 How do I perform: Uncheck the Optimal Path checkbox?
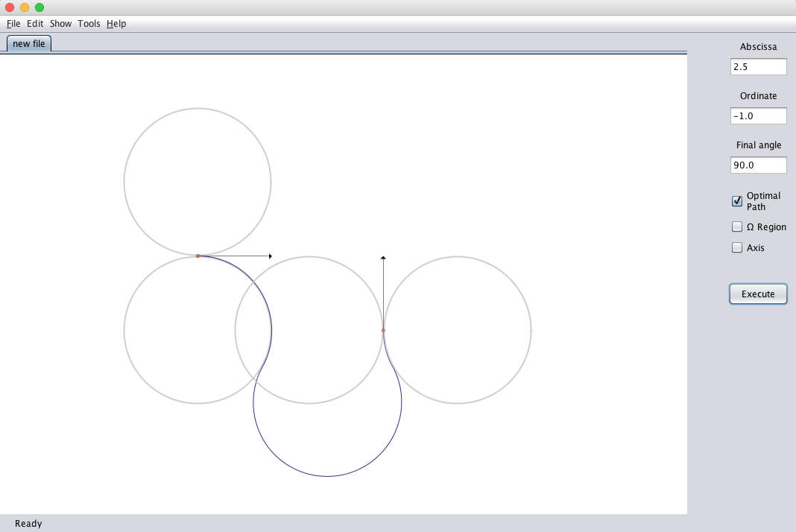pos(737,201)
